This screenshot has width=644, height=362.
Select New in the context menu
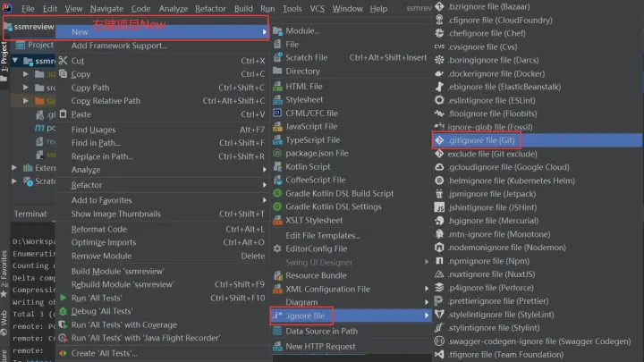coord(162,32)
